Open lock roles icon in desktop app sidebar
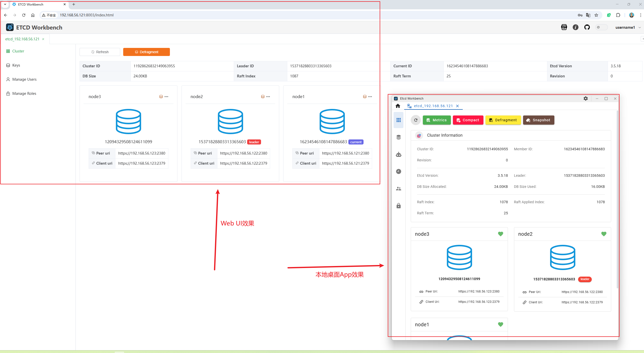The image size is (644, 353). click(399, 206)
